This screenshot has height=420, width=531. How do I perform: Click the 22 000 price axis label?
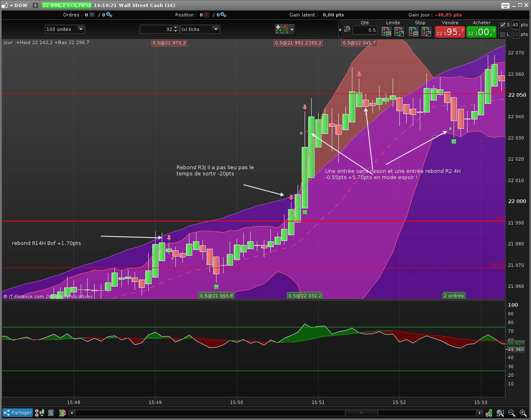(517, 201)
